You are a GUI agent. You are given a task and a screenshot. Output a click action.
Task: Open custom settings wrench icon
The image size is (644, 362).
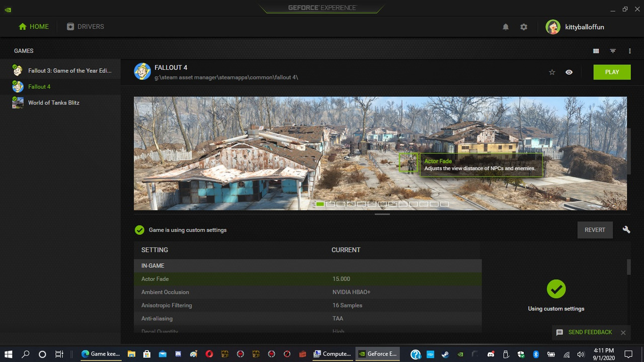point(626,230)
